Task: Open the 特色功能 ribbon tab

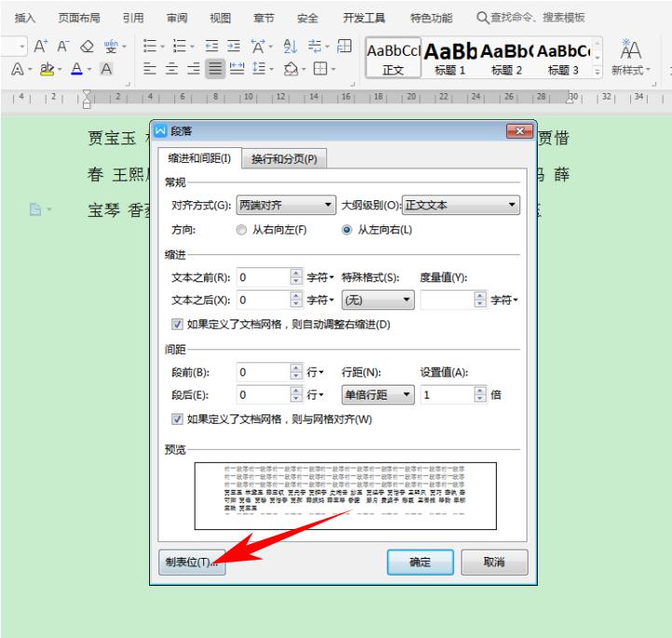Action: (432, 18)
